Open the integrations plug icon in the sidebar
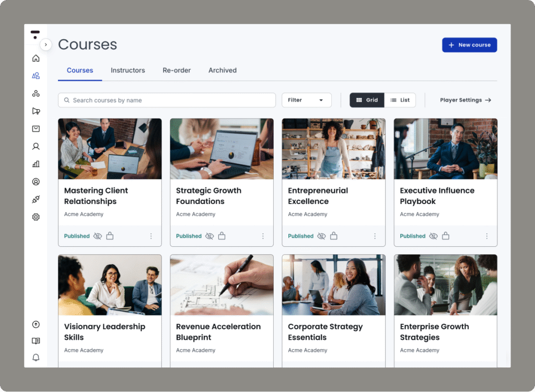Image resolution: width=535 pixels, height=392 pixels. pyautogui.click(x=36, y=199)
